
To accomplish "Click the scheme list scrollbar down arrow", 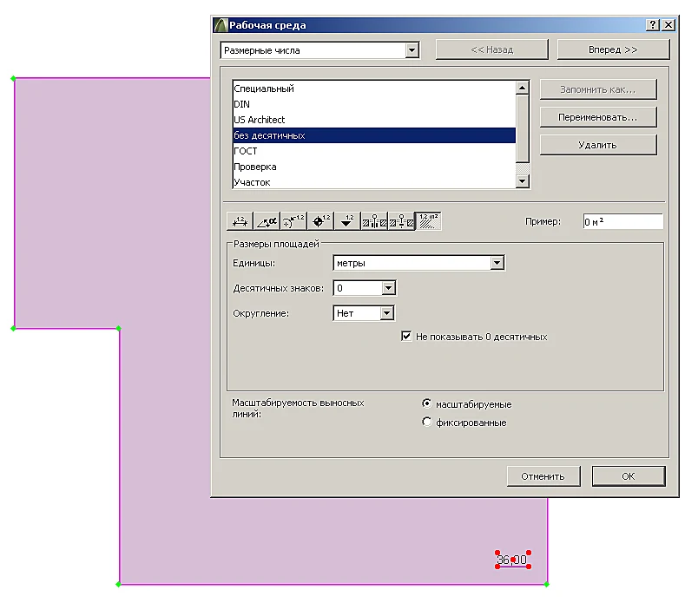I will pyautogui.click(x=522, y=181).
